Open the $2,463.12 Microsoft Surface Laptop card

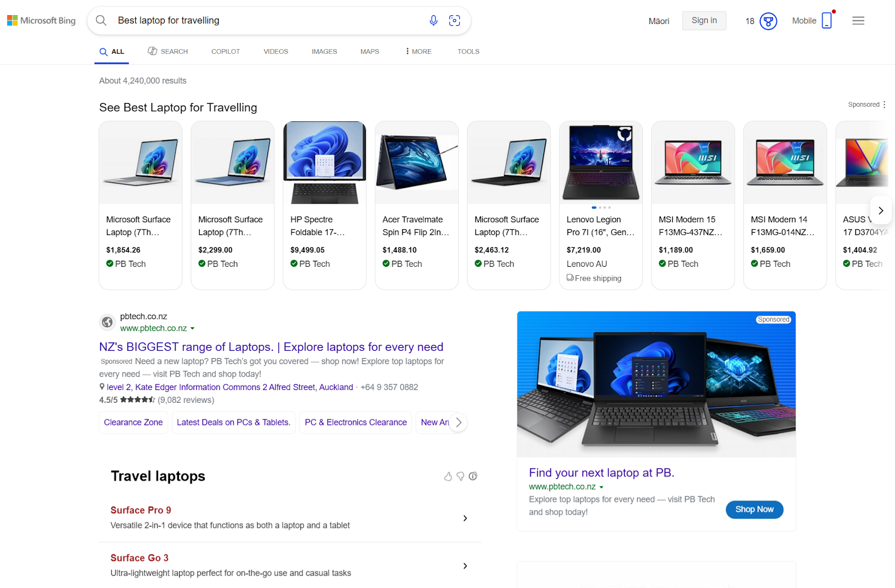click(x=509, y=205)
